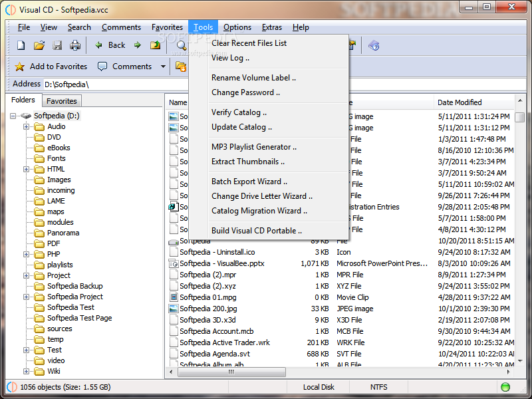Click the New catalog icon in toolbar
The image size is (532, 399).
pyautogui.click(x=21, y=45)
